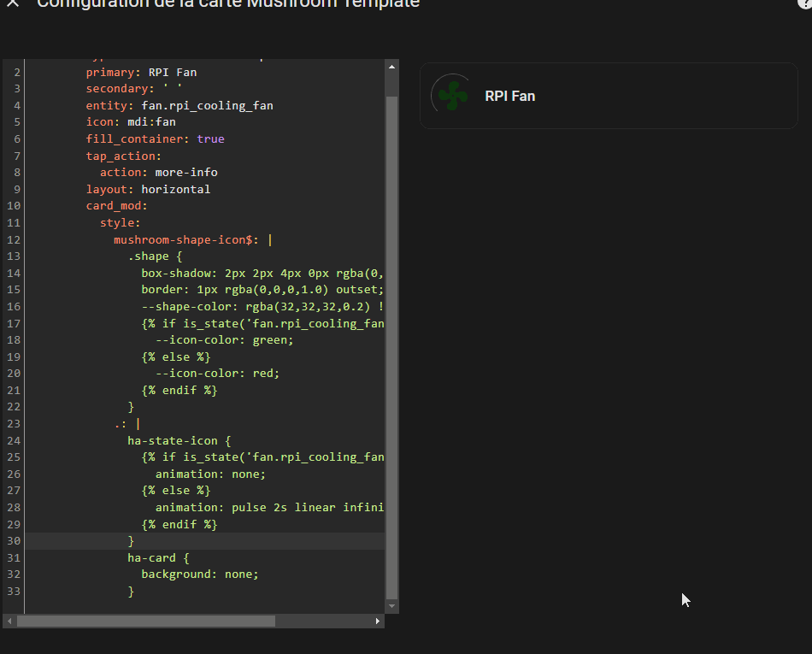This screenshot has width=812, height=654.
Task: Click 'animation: pulse 2s linear' line
Action: [269, 508]
